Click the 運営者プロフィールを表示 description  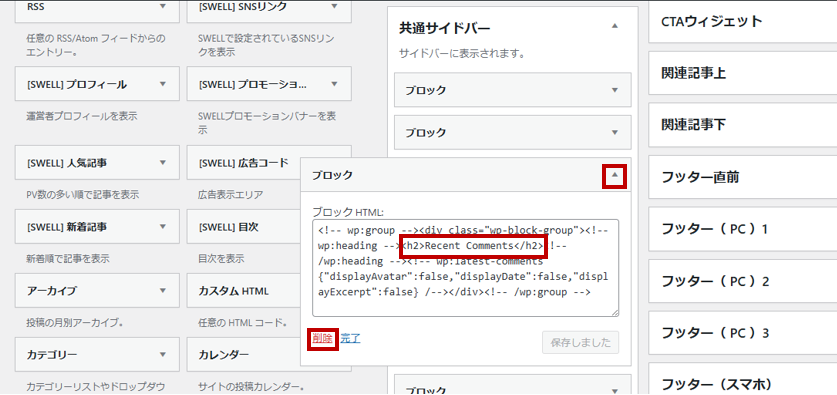point(82,115)
